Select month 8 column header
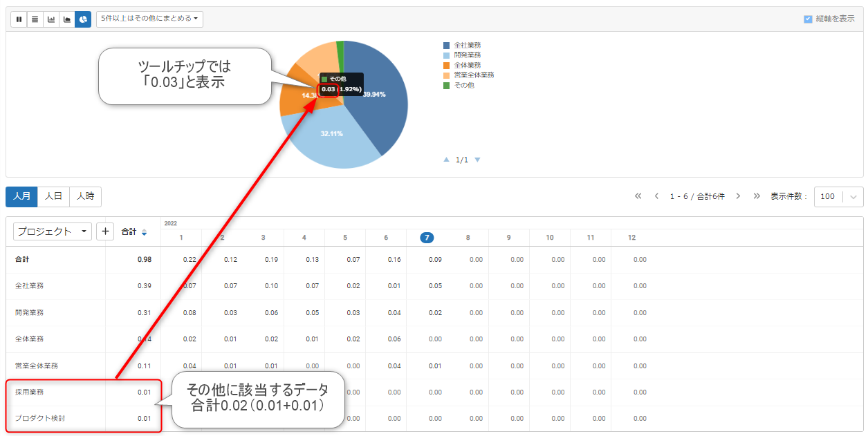The image size is (868, 436). point(468,238)
